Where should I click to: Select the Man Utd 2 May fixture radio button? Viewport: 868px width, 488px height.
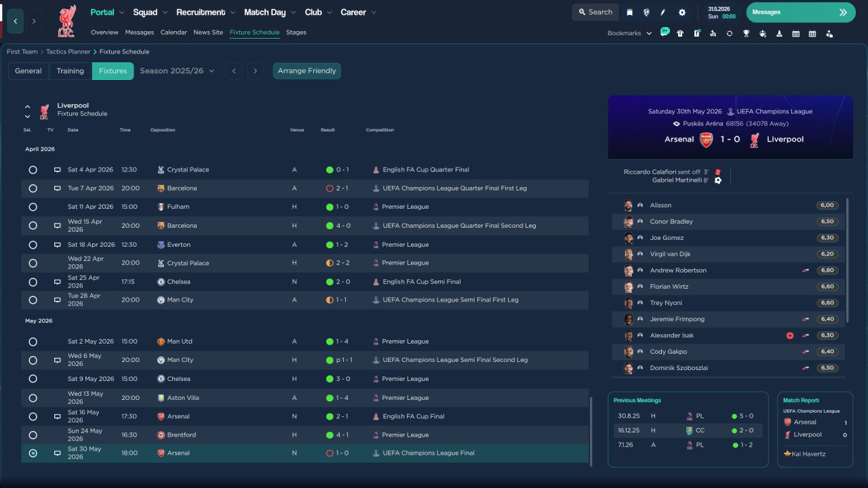[33, 342]
